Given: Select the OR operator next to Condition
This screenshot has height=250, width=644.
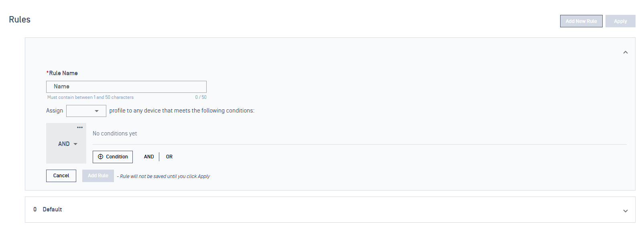Looking at the screenshot, I should (169, 157).
